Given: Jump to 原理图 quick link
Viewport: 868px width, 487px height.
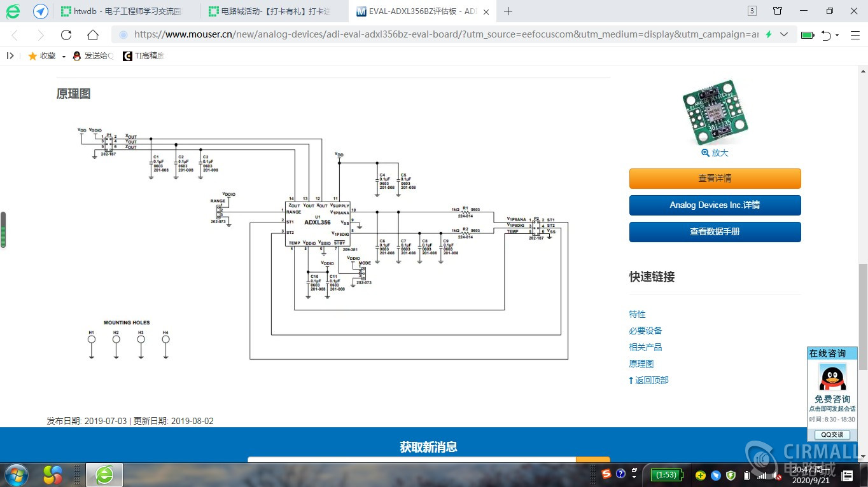Looking at the screenshot, I should [x=641, y=364].
